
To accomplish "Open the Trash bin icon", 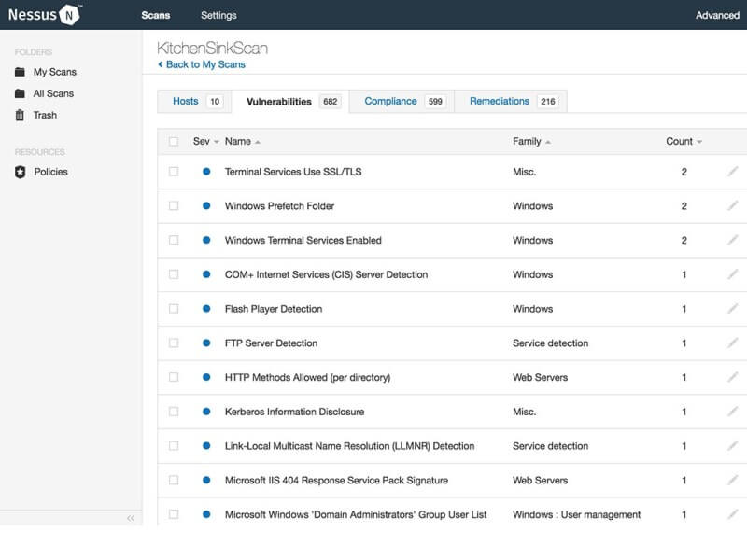I will [20, 115].
